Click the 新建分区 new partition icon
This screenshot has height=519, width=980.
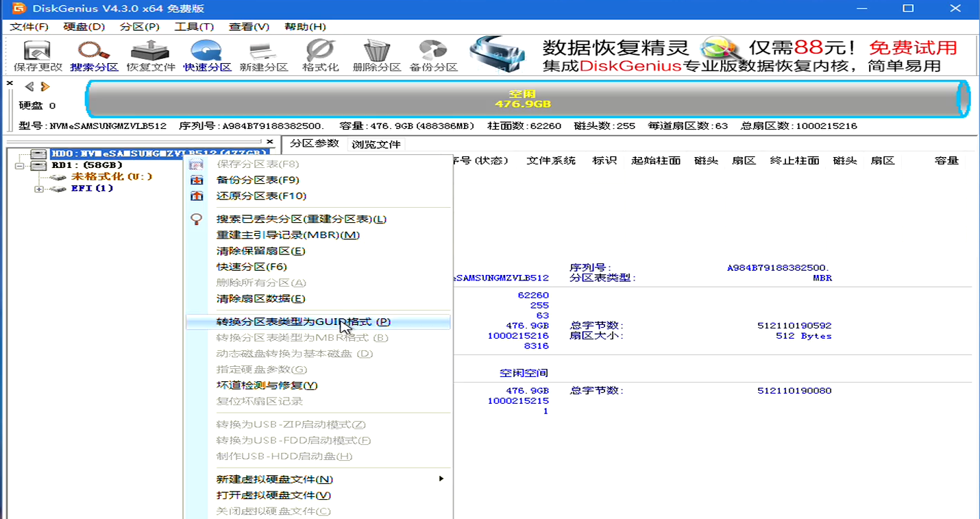pyautogui.click(x=263, y=56)
